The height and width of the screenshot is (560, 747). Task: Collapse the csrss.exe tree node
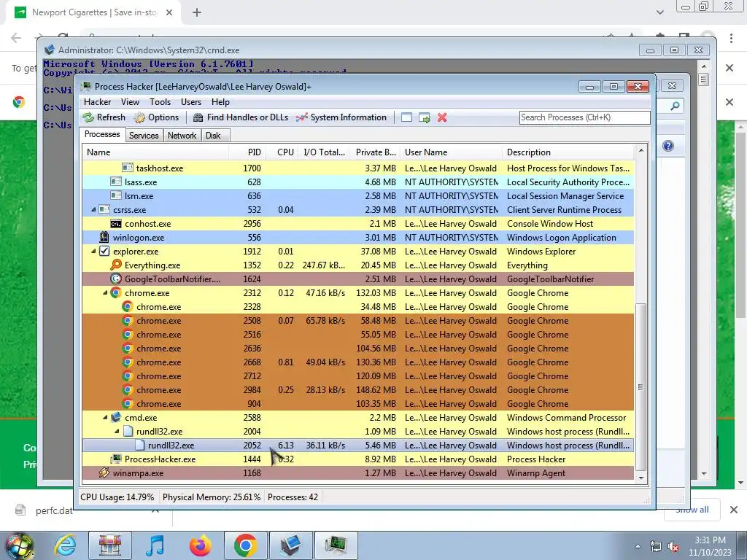(x=94, y=209)
